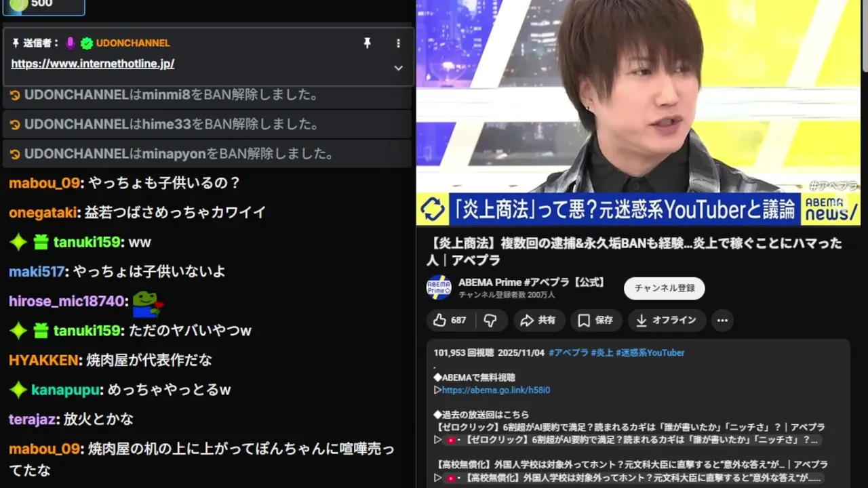Viewport: 868px width, 488px height.
Task: Click the hirose_mic18740 username
Action: (66, 301)
